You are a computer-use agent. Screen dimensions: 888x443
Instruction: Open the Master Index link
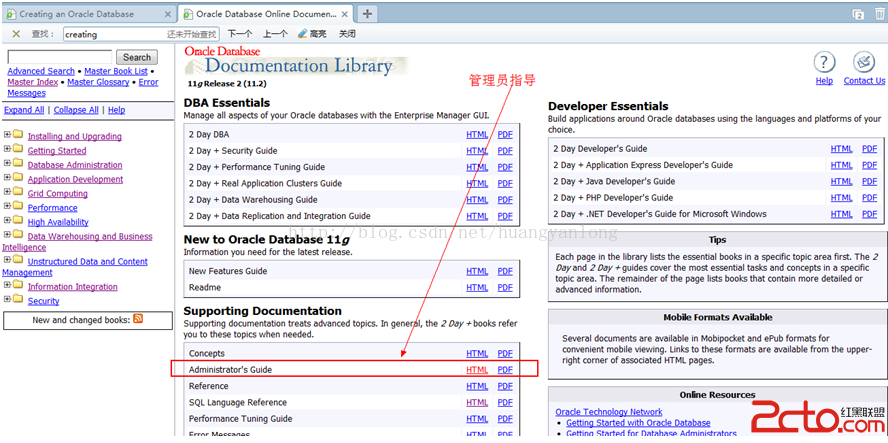[32, 82]
